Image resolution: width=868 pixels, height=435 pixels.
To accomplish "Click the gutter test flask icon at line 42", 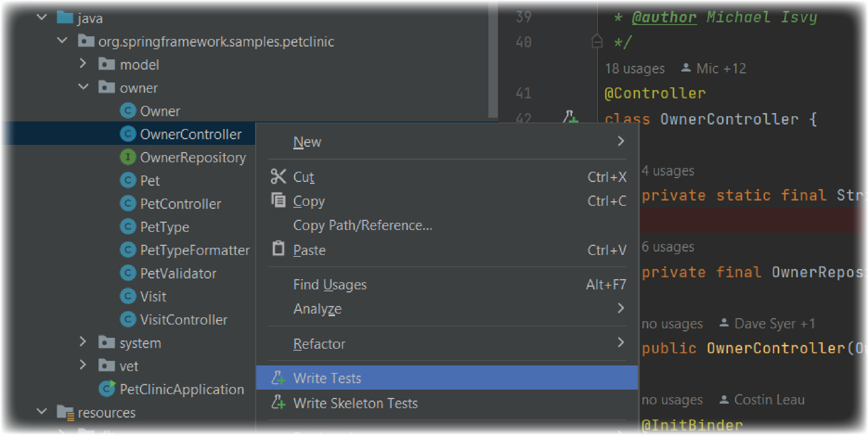I will (x=570, y=117).
